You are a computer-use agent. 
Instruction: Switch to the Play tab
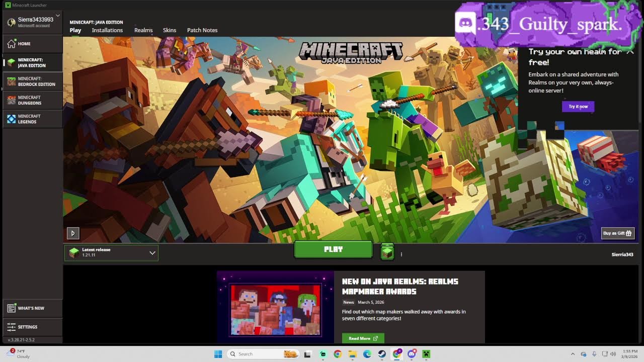(75, 30)
